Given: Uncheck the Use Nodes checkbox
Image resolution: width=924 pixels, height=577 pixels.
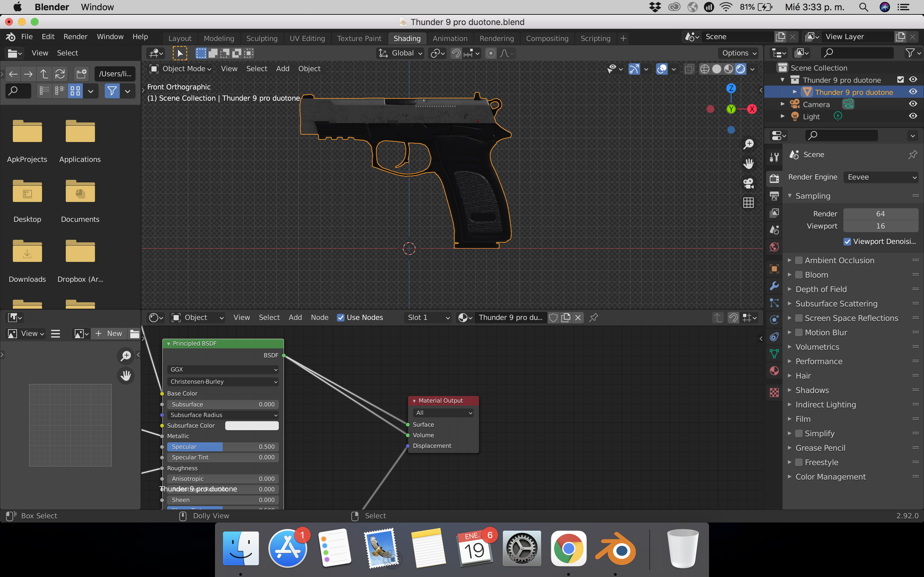Looking at the screenshot, I should pos(341,317).
